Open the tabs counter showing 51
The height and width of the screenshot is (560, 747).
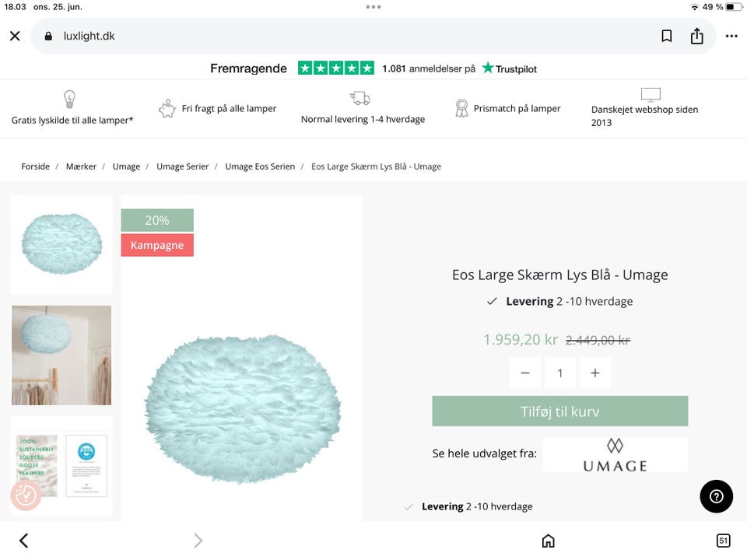click(723, 541)
